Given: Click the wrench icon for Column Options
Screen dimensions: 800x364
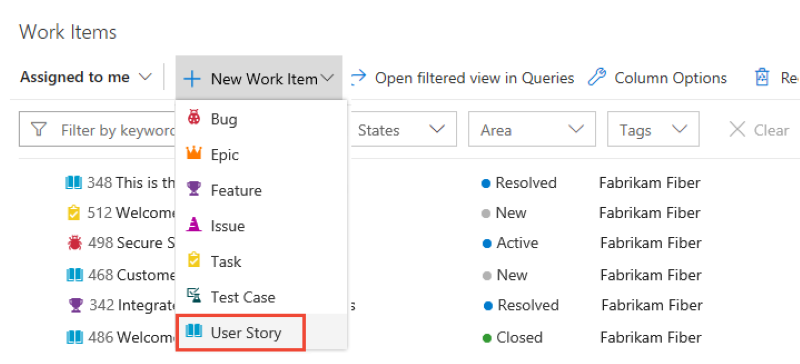Looking at the screenshot, I should pyautogui.click(x=596, y=78).
